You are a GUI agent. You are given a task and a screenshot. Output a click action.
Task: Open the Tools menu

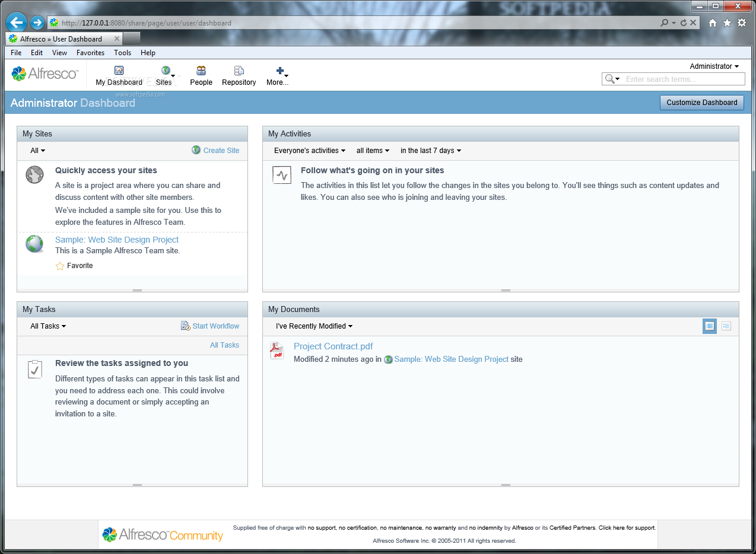pos(123,53)
